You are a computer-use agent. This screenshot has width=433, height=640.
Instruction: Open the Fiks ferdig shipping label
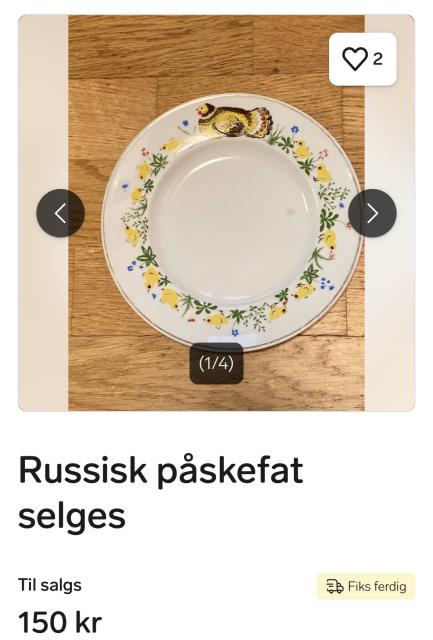pyautogui.click(x=366, y=587)
